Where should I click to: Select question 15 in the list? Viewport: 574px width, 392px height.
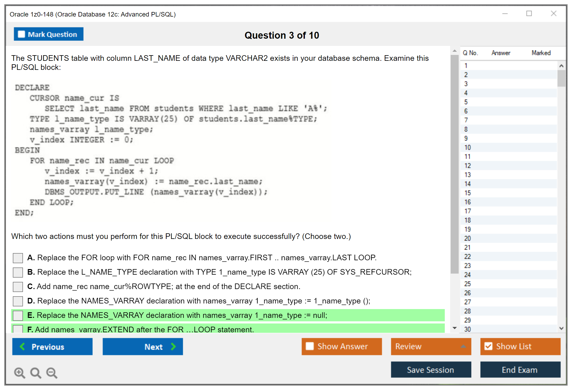click(468, 193)
